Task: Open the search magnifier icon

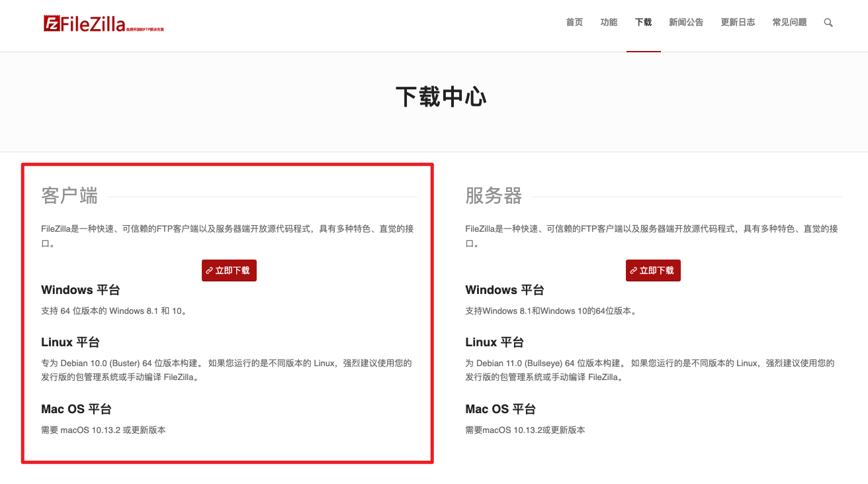Action: pos(828,22)
